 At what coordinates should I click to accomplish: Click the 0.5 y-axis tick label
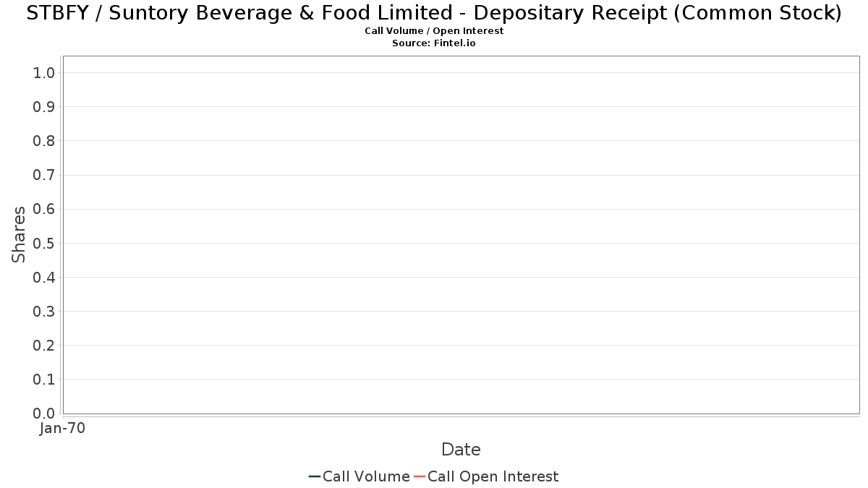tap(44, 243)
